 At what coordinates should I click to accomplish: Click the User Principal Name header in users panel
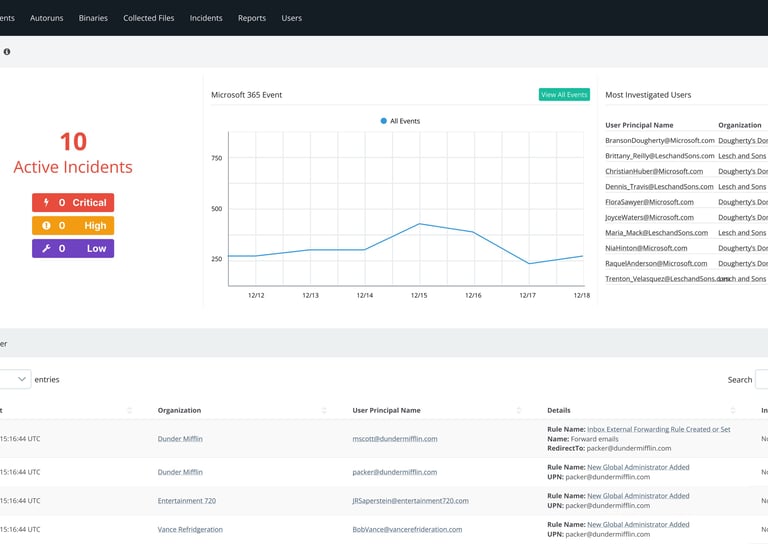[639, 125]
